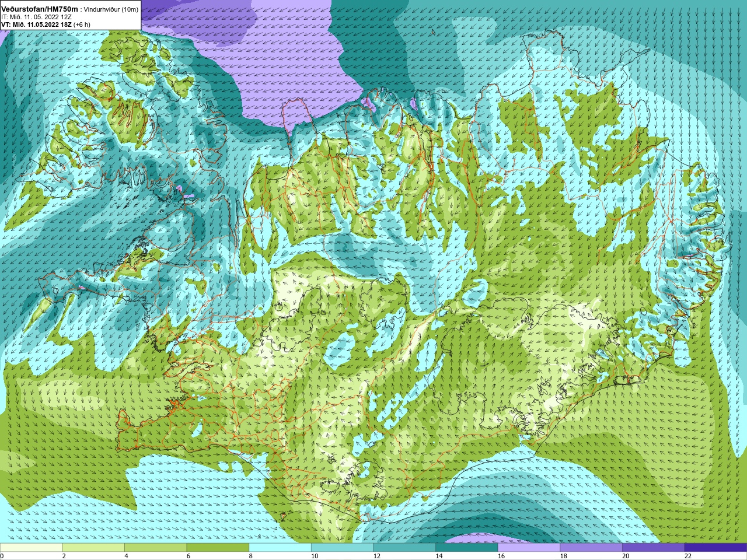Click the legend number '18'
This screenshot has height=560, width=747.
tap(564, 556)
